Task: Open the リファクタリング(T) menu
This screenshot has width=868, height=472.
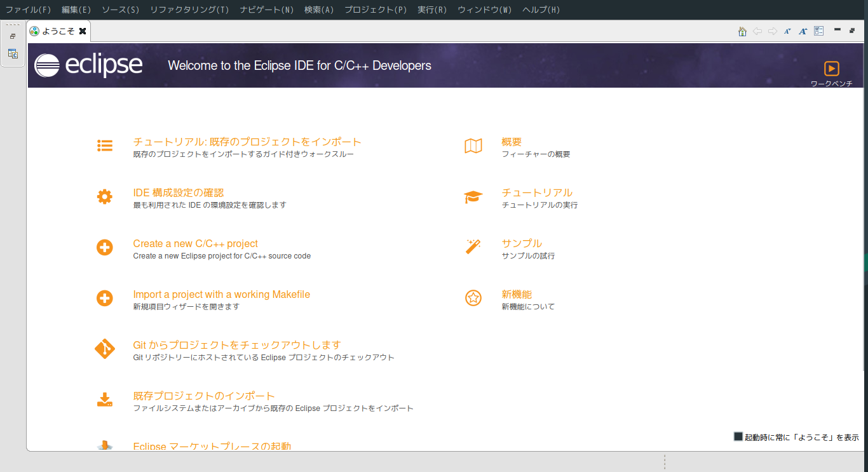Action: click(190, 10)
